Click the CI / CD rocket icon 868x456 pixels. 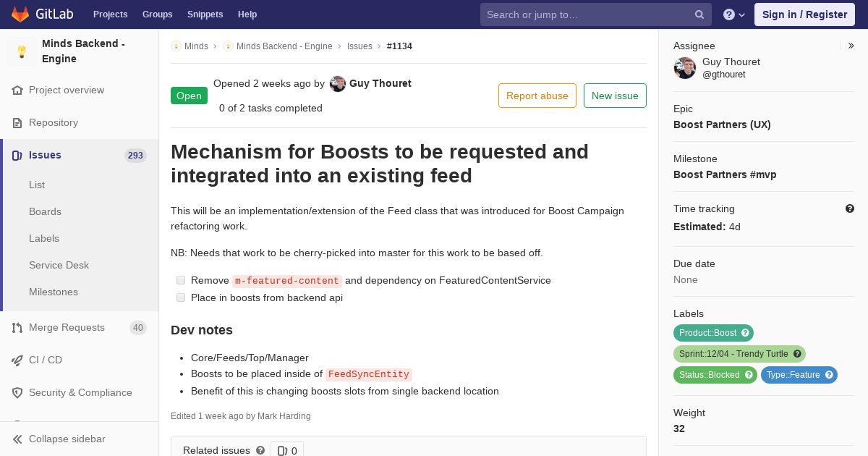pos(17,360)
